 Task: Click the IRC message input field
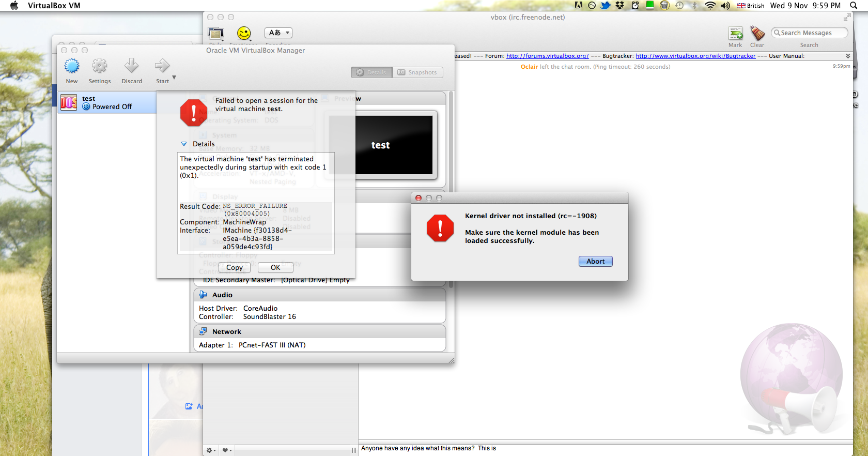tap(606, 448)
